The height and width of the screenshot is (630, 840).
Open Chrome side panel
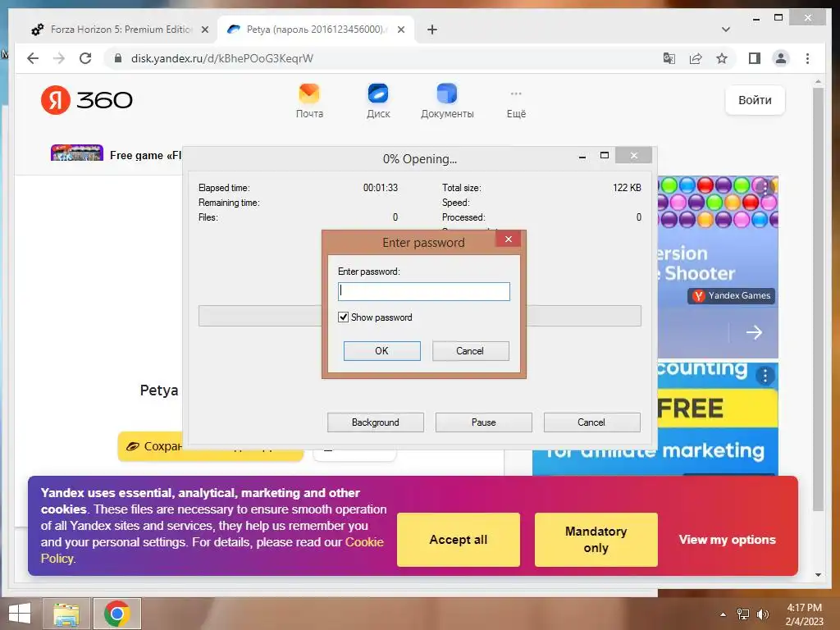(x=755, y=58)
